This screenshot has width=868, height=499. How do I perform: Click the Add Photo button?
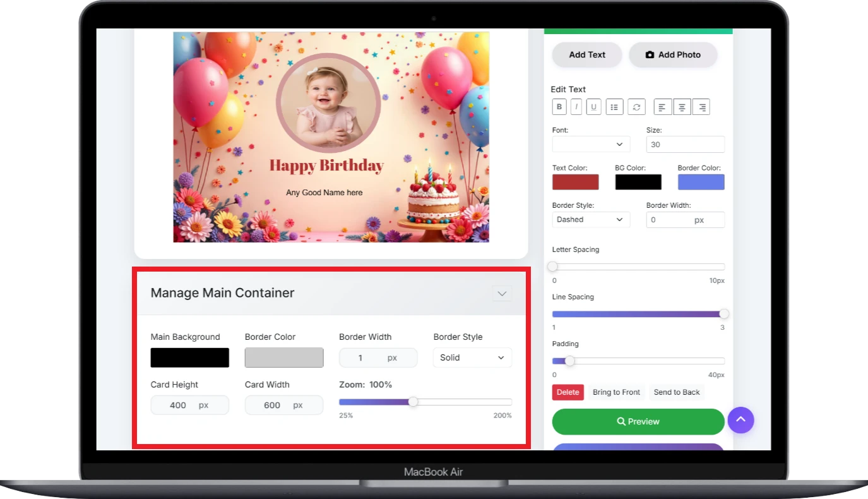(x=673, y=55)
